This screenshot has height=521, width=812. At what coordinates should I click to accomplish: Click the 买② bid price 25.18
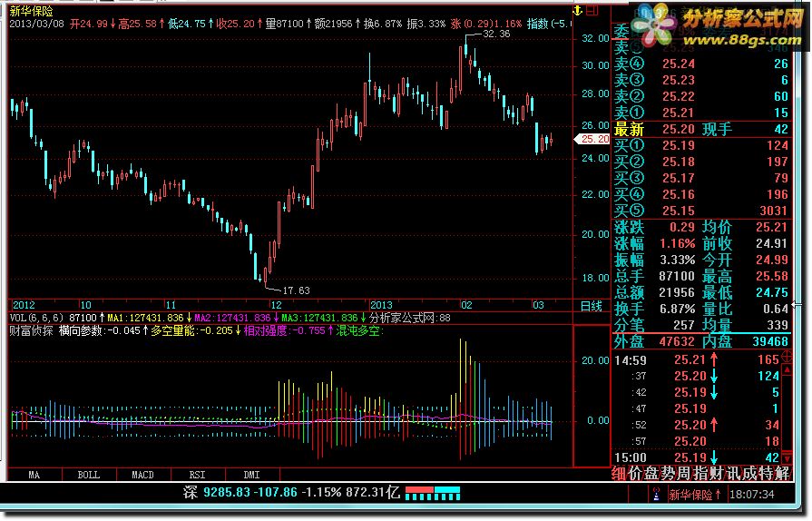(679, 162)
